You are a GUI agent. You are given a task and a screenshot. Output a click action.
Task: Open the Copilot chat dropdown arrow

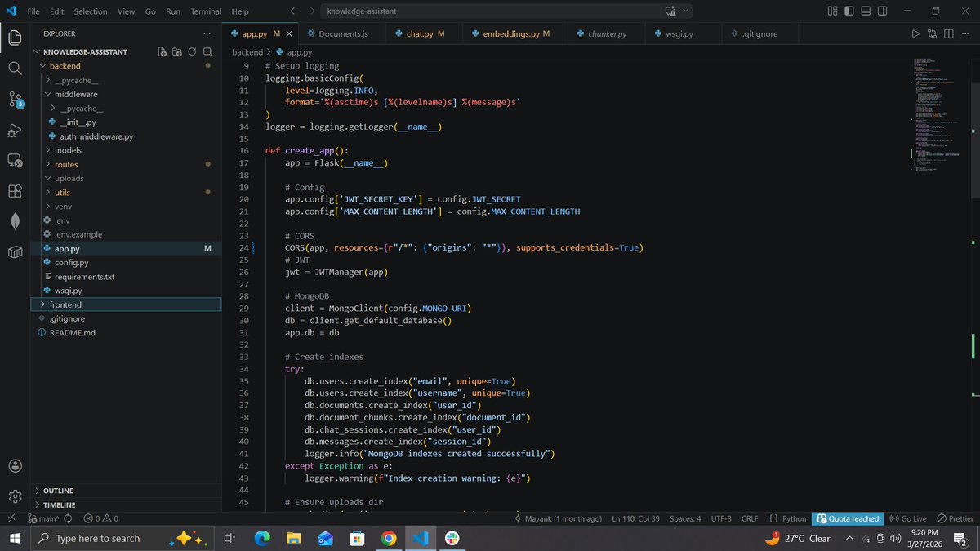pos(686,11)
